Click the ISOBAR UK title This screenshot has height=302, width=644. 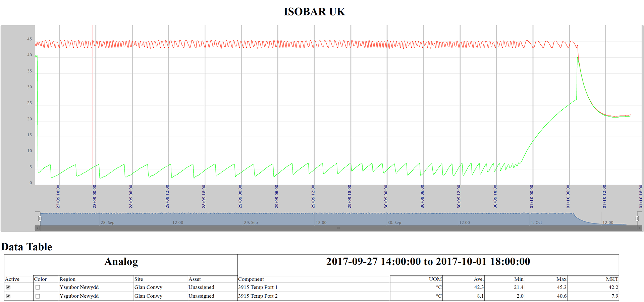[x=314, y=12]
